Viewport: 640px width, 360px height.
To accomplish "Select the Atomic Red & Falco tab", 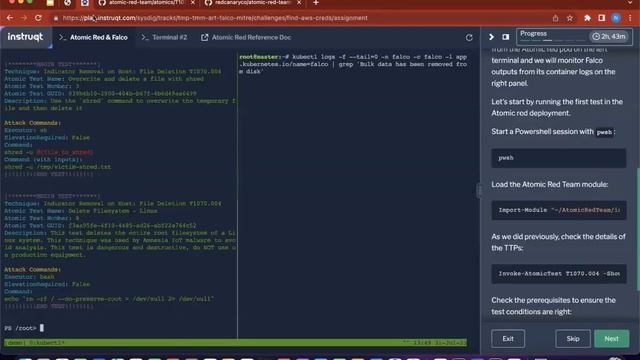I will coord(93,38).
